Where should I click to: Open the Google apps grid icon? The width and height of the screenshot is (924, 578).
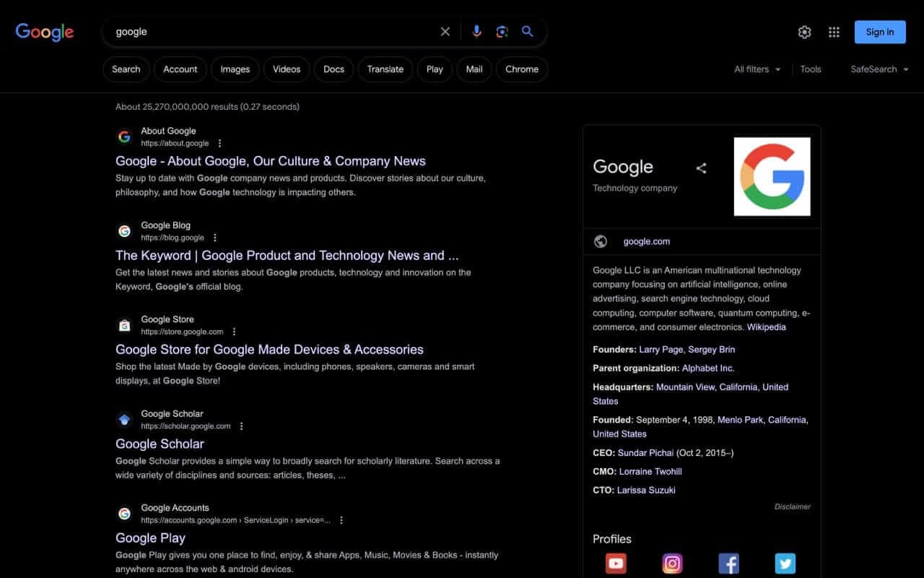pyautogui.click(x=834, y=32)
